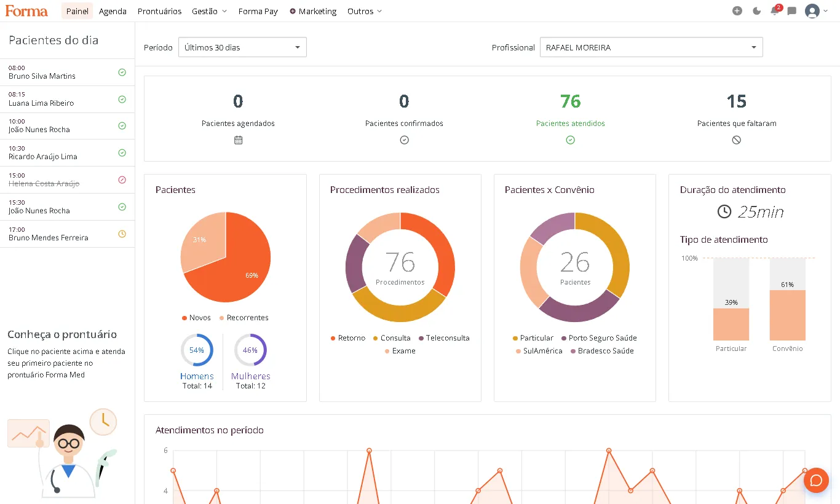The width and height of the screenshot is (840, 504).
Task: Click the green check under Pacientes atendidos
Action: 571,140
